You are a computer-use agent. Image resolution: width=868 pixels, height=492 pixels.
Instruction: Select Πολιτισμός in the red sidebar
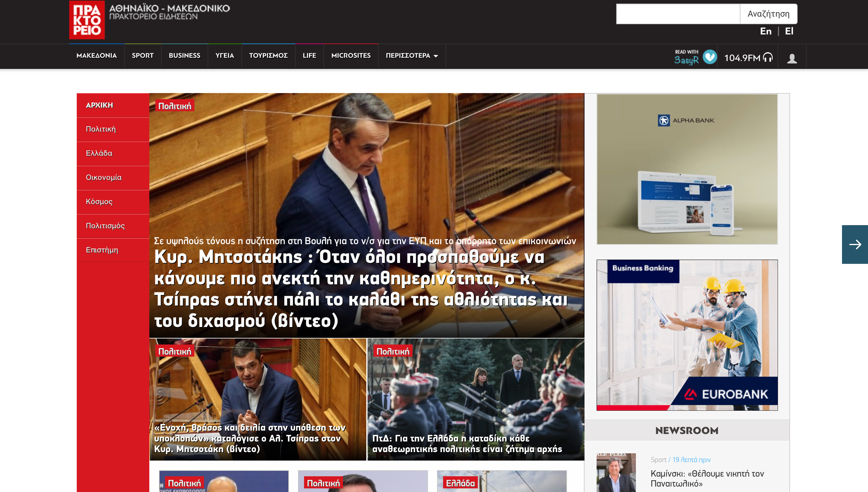click(x=105, y=226)
